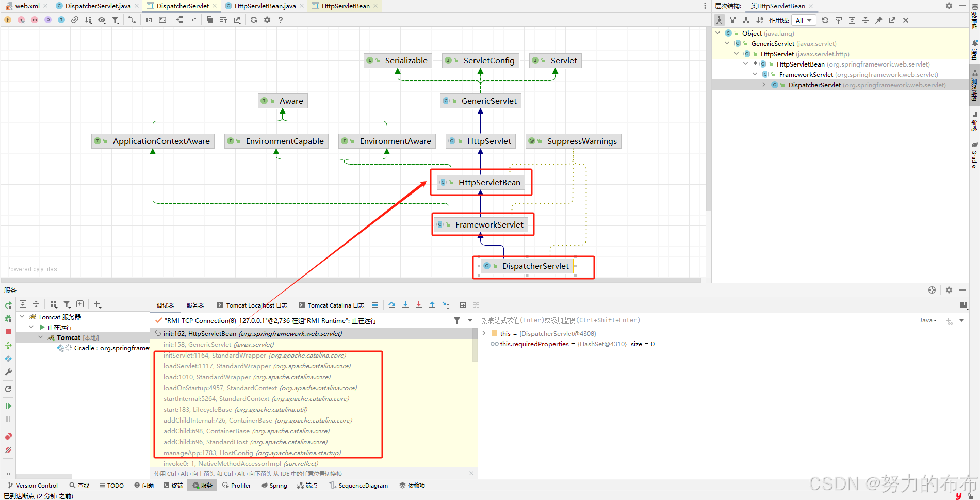Image resolution: width=980 pixels, height=500 pixels.
Task: Add service with plus icon
Action: [x=97, y=304]
